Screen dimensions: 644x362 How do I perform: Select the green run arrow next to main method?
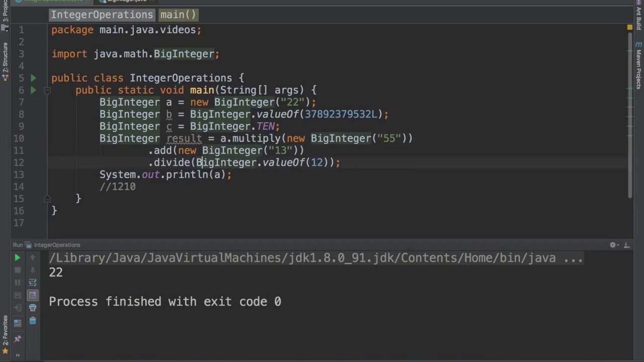click(33, 90)
